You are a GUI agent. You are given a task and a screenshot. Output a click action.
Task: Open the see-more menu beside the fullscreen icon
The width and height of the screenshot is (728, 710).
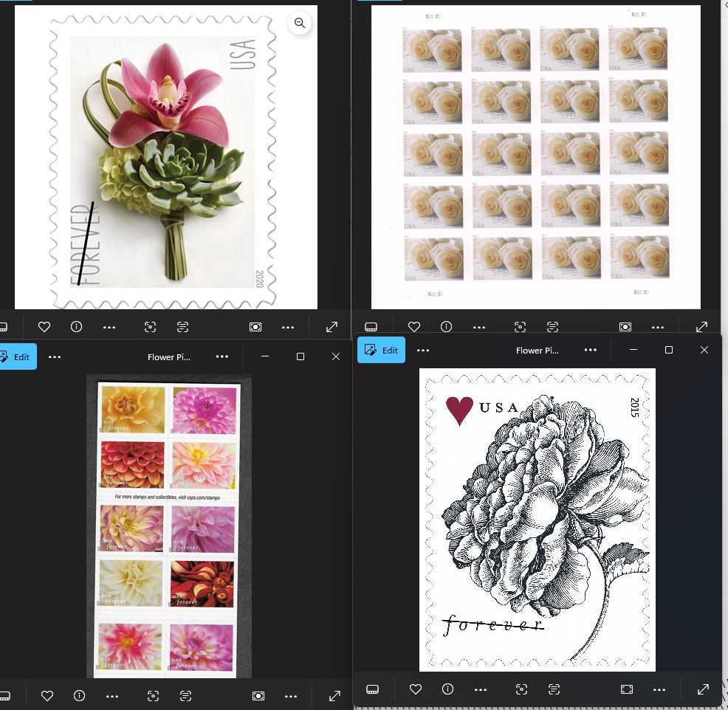coord(288,326)
